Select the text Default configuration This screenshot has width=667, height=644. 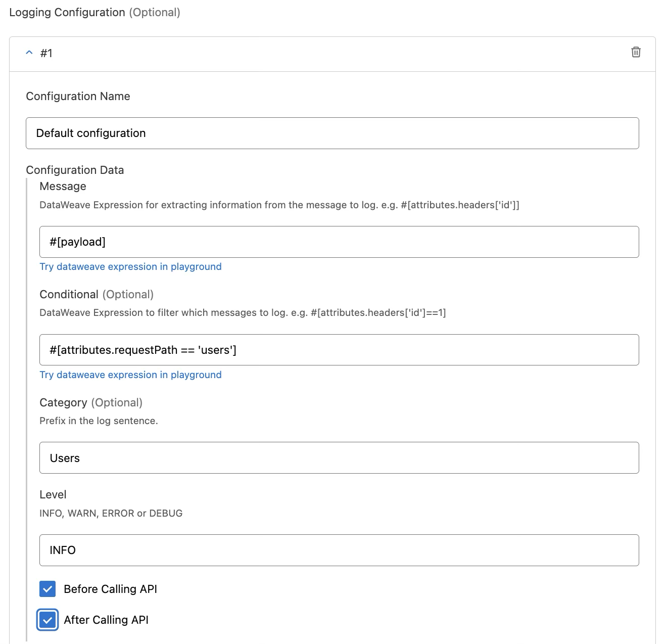click(90, 133)
